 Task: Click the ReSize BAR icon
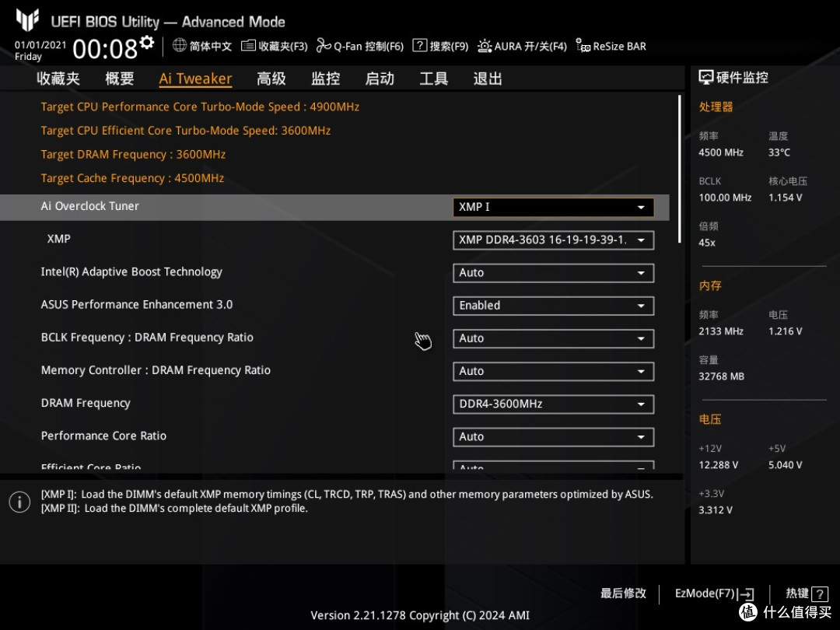pyautogui.click(x=583, y=46)
